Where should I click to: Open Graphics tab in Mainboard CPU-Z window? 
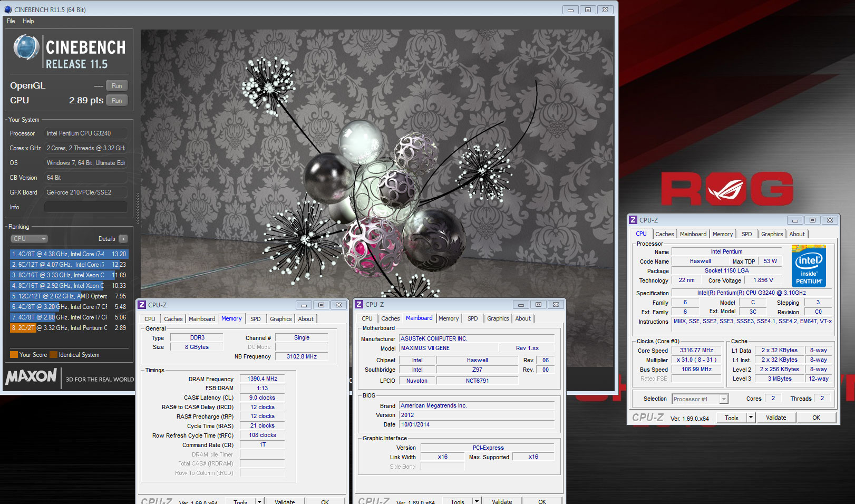coord(498,318)
